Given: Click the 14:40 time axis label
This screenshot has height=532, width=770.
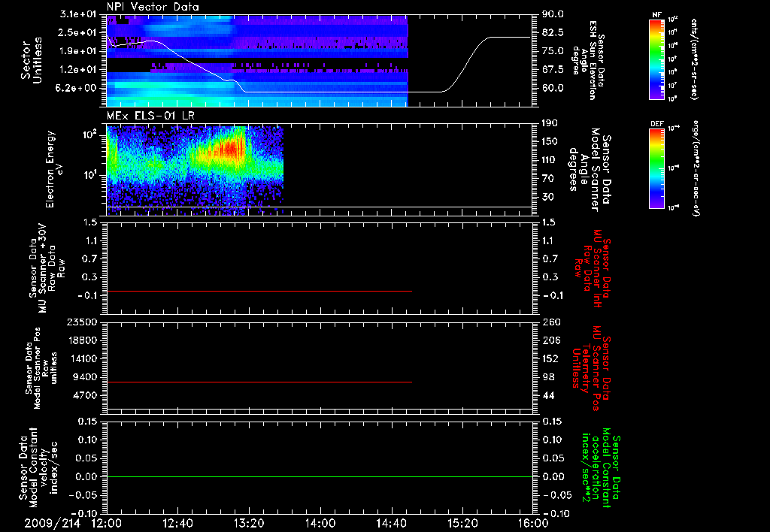Looking at the screenshot, I should [391, 523].
